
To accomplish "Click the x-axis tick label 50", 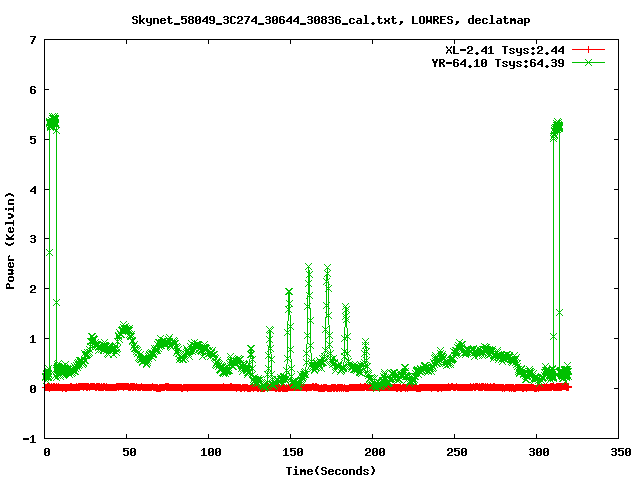I will [x=129, y=452].
